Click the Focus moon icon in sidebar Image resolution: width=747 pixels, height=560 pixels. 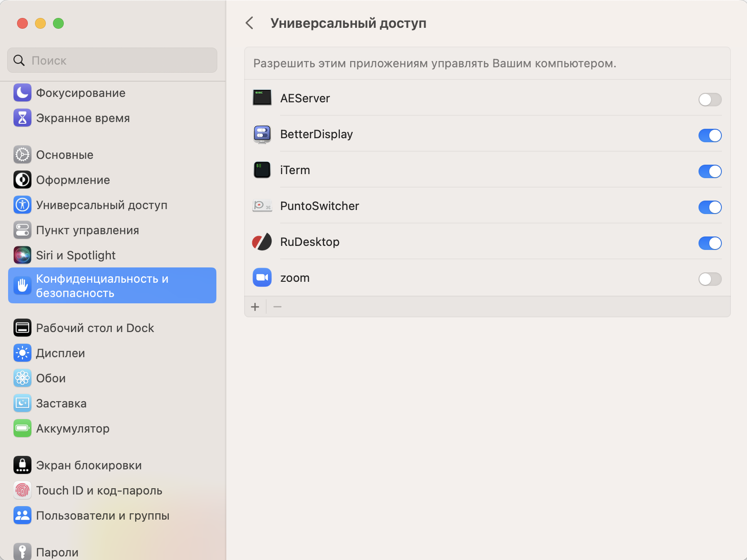(22, 93)
